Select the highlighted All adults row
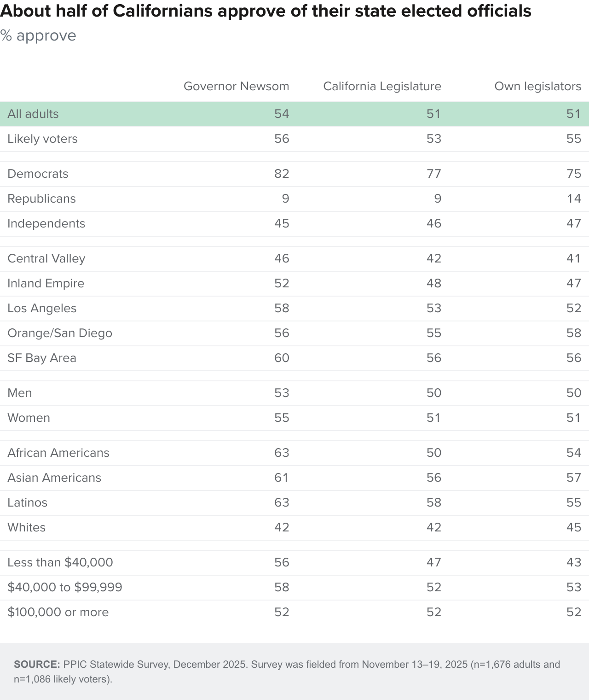Screen dimensions: 589x700 [x=294, y=114]
